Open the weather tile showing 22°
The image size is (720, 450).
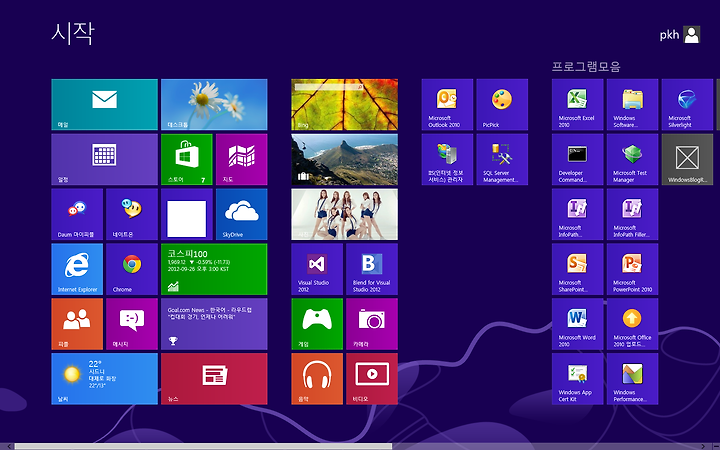pyautogui.click(x=104, y=379)
